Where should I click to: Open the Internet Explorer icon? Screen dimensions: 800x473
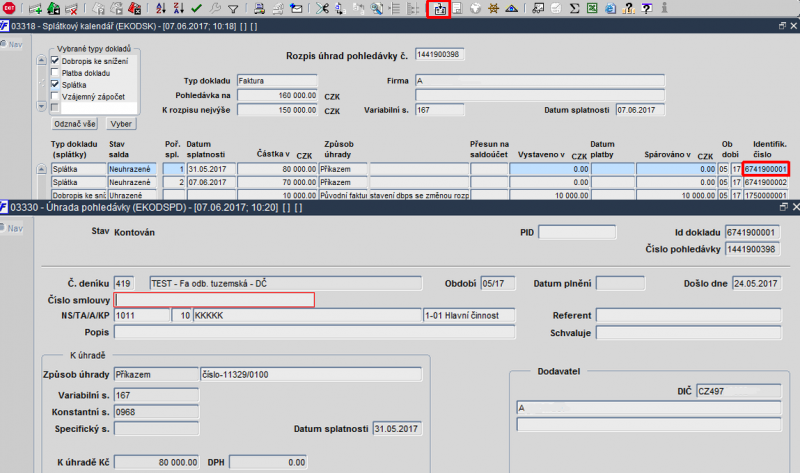pos(610,8)
